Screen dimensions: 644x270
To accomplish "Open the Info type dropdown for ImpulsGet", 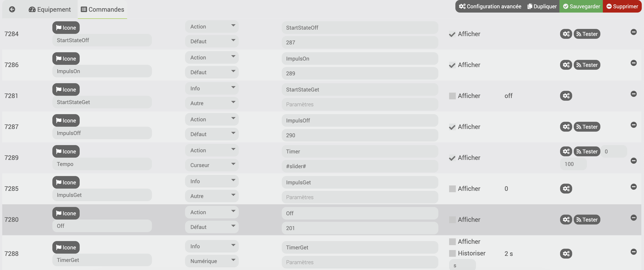I will (x=211, y=181).
